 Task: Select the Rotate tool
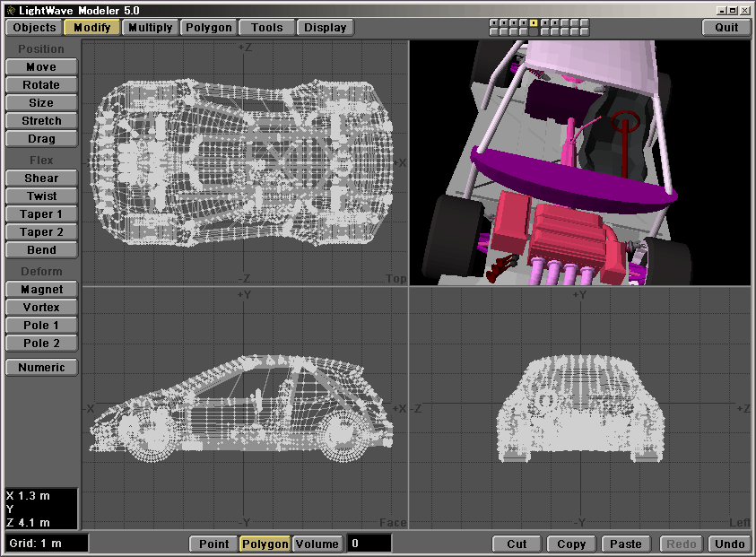(x=41, y=85)
